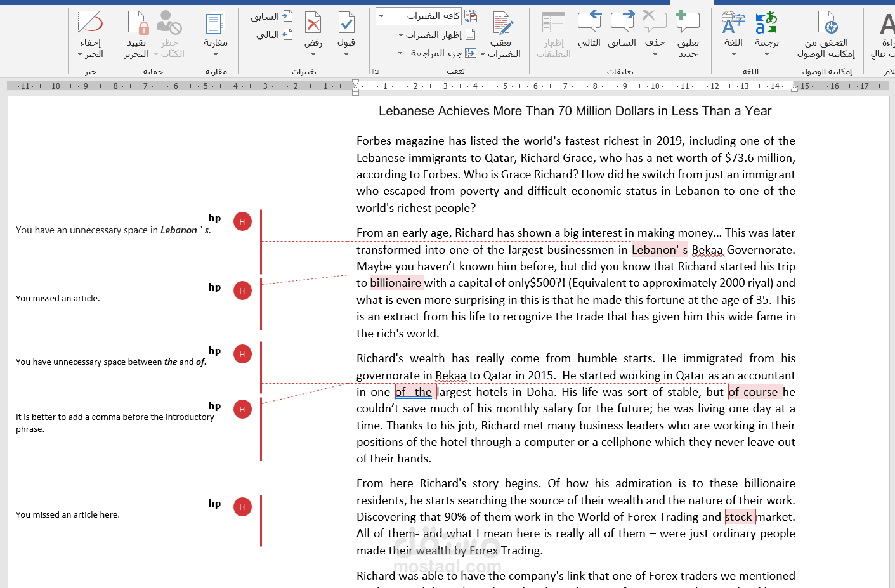895x588 pixels.
Task: Select the comment 'You missed an article.'
Action: point(58,298)
